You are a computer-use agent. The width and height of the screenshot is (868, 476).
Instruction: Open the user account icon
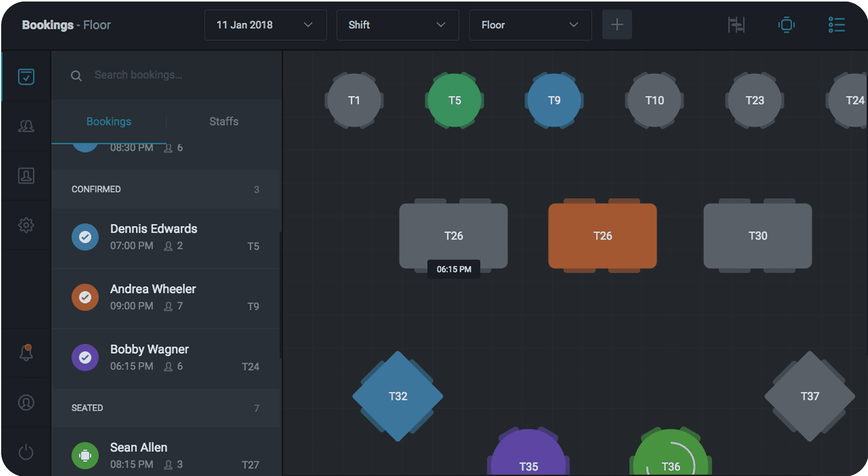coord(26,402)
